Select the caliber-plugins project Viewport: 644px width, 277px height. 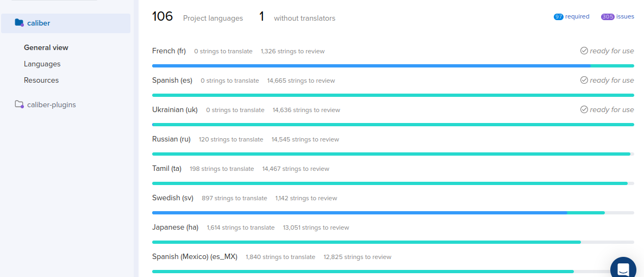pos(52,104)
